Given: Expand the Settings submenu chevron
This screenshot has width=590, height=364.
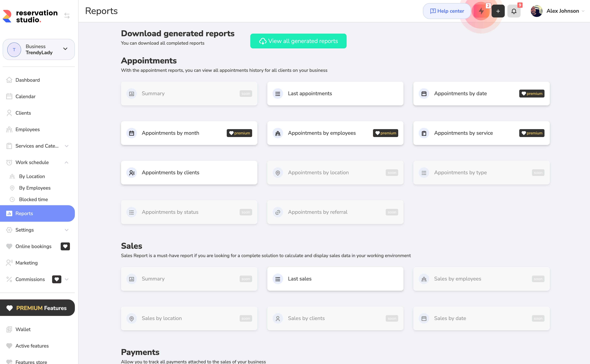Looking at the screenshot, I should (x=66, y=230).
